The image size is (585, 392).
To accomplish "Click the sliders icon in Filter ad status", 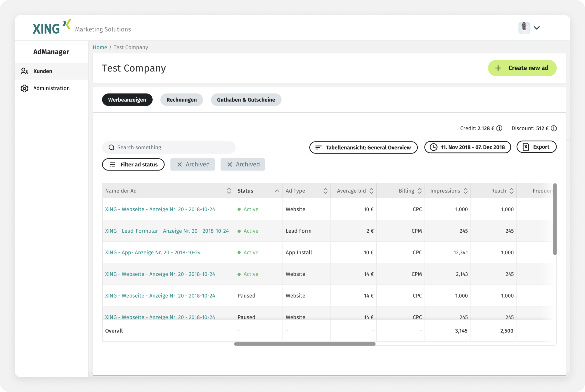I will (x=113, y=164).
